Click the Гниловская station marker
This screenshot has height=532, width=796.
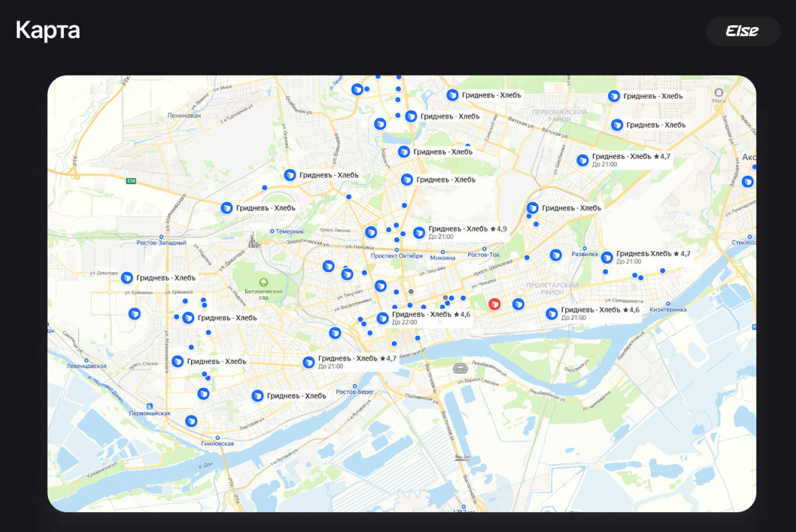[218, 438]
